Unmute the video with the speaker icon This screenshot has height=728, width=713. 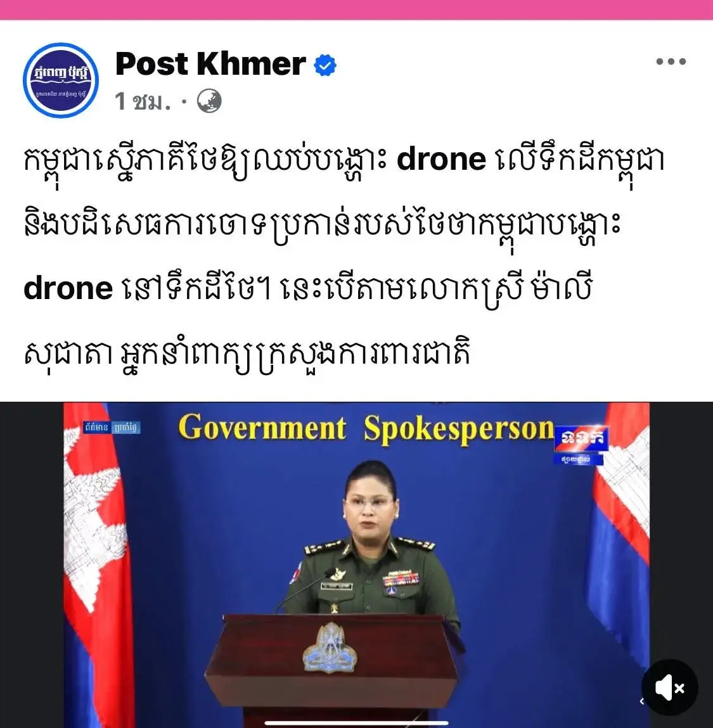pos(669,687)
